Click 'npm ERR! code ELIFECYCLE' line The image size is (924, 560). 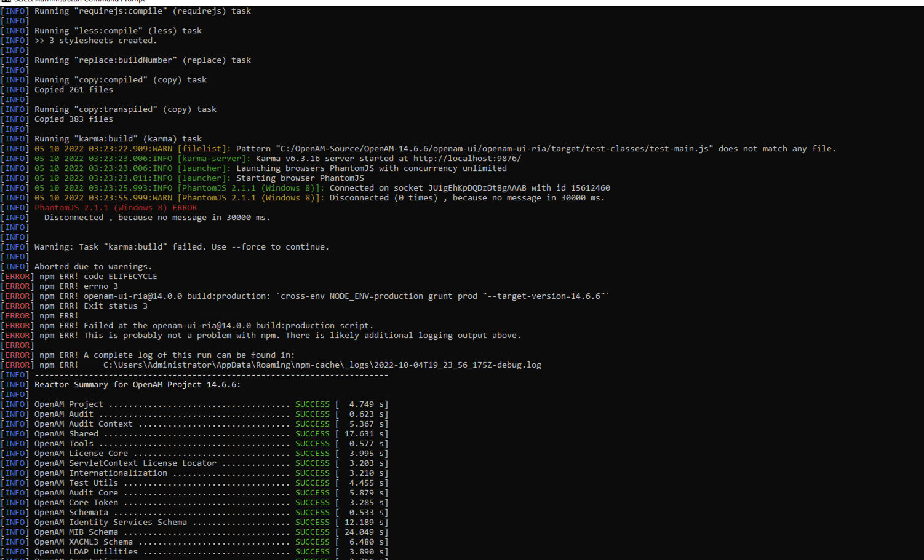(x=79, y=277)
